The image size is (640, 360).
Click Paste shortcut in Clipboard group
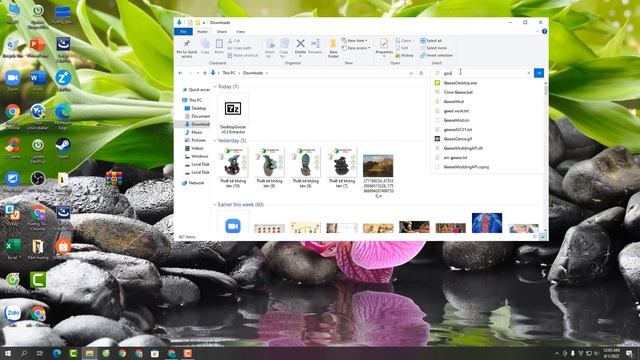pyautogui.click(x=243, y=56)
